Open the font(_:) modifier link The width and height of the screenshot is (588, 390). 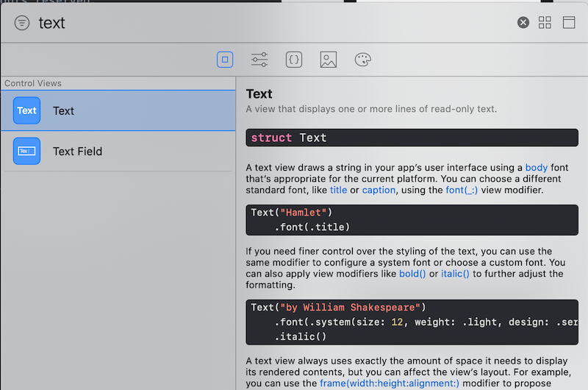pyautogui.click(x=462, y=190)
